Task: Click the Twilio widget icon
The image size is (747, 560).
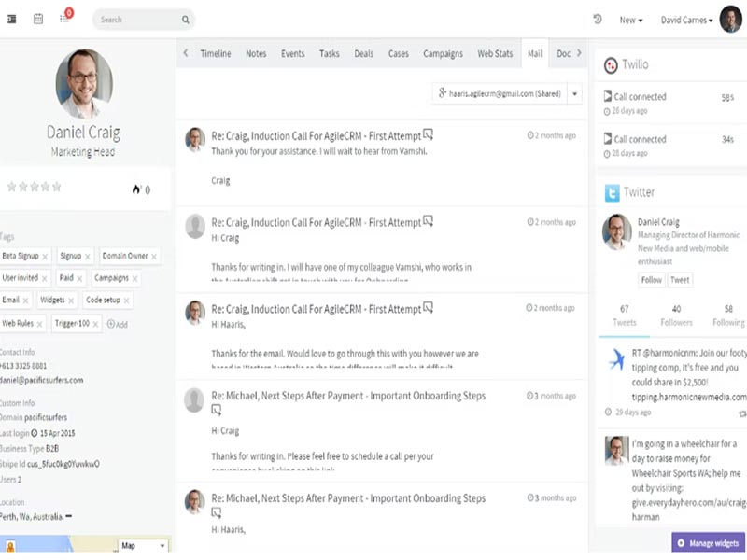Action: pos(611,64)
